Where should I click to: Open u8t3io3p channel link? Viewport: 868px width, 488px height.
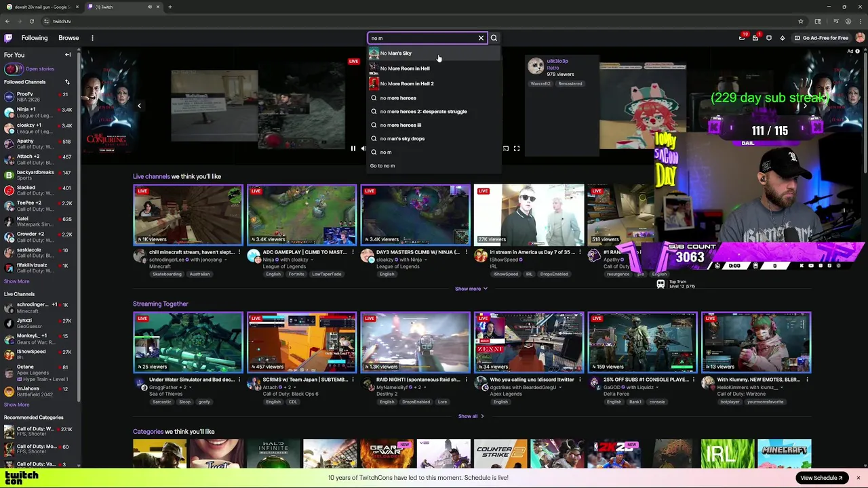tap(557, 61)
